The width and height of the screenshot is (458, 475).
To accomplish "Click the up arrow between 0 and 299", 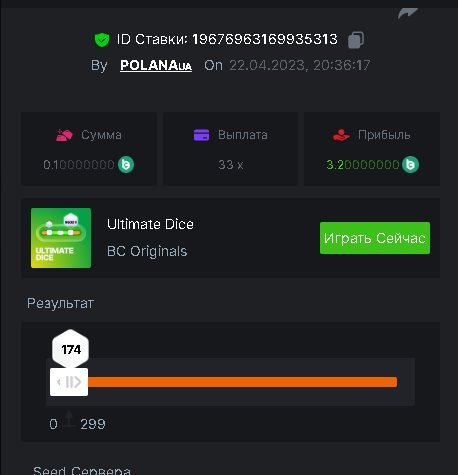I will 69,420.
